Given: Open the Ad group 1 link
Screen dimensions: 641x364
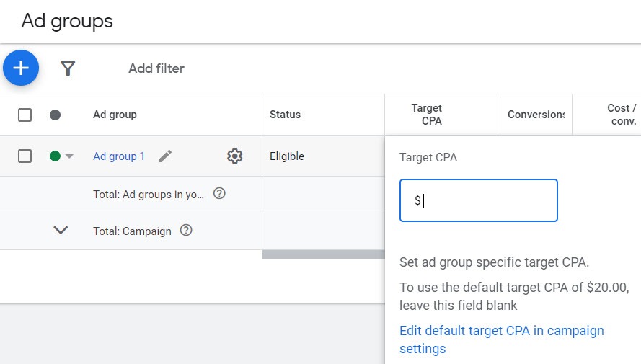Looking at the screenshot, I should coord(119,156).
